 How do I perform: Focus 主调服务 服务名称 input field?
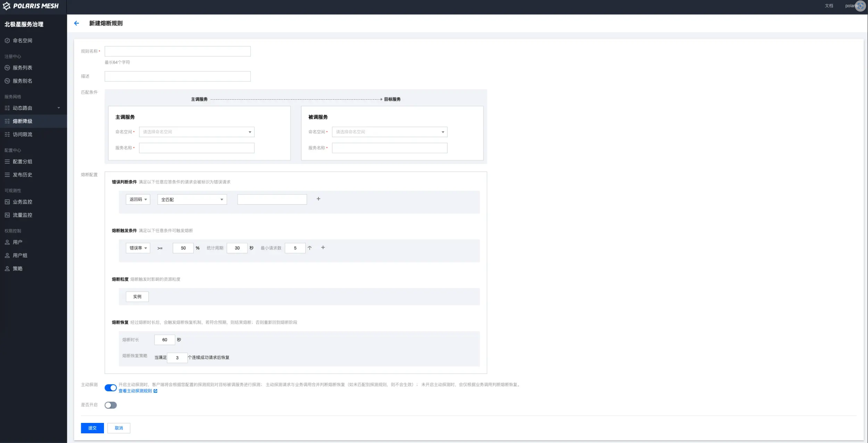197,148
